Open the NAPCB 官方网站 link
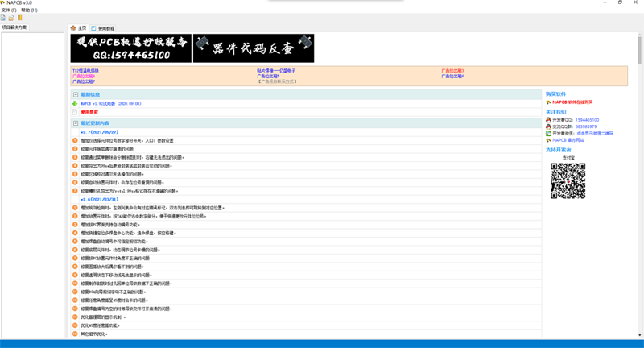This screenshot has height=348, width=644. coord(568,140)
